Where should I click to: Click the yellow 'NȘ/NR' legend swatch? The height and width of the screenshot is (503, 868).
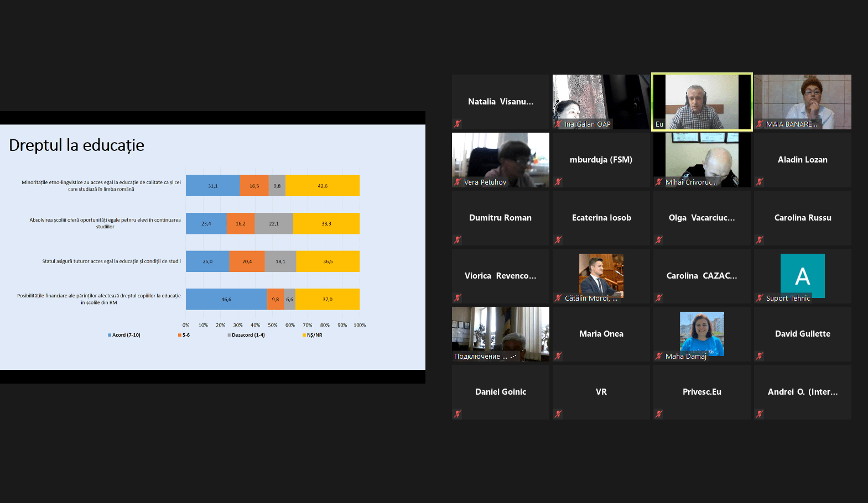click(304, 335)
